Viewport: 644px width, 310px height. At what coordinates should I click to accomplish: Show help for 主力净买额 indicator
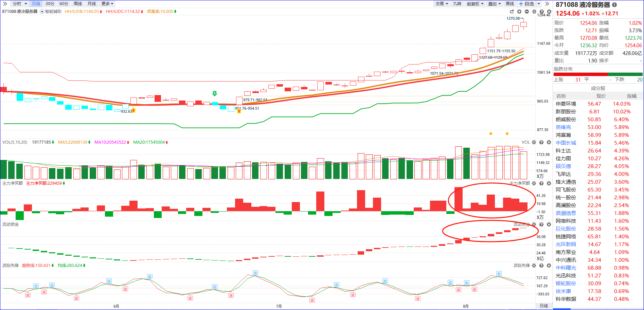pos(541,183)
